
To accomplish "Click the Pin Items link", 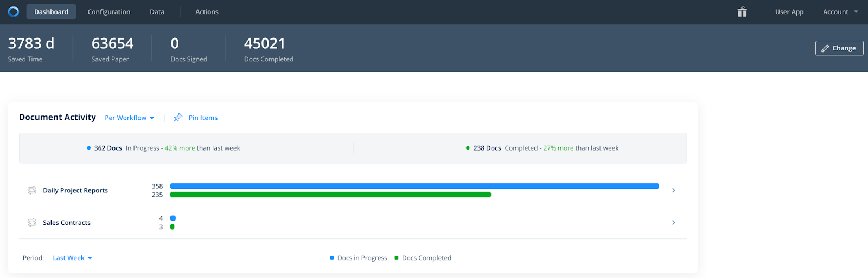I will pyautogui.click(x=203, y=118).
